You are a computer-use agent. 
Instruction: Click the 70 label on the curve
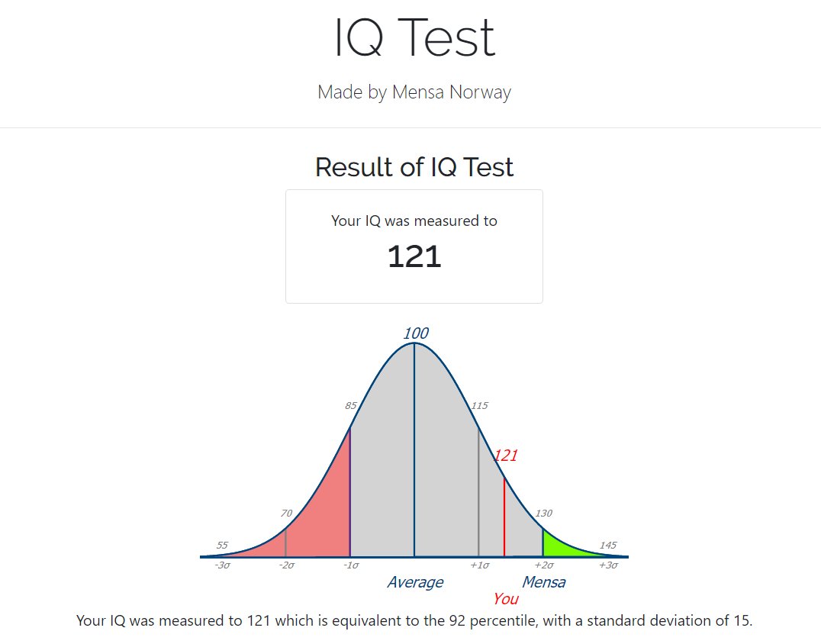[286, 514]
